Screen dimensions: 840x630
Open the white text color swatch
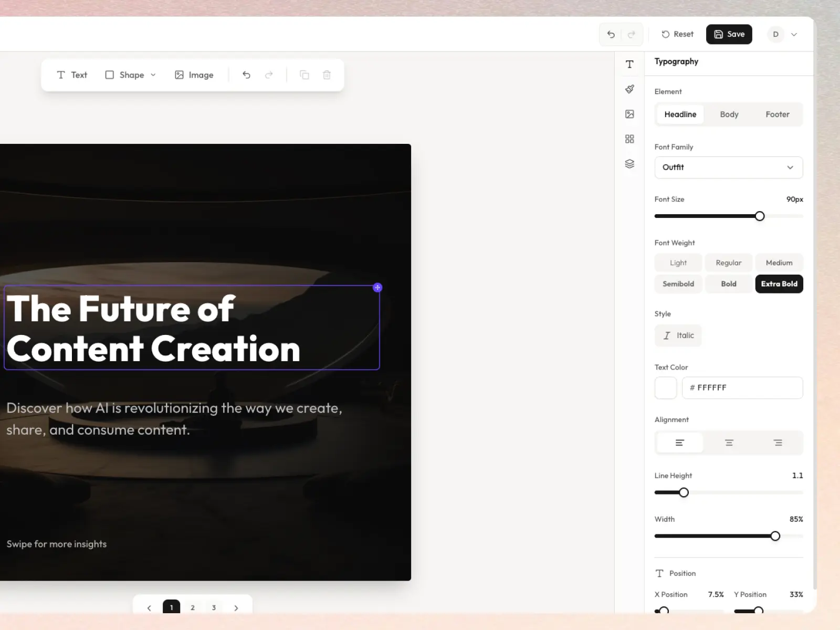click(x=665, y=388)
